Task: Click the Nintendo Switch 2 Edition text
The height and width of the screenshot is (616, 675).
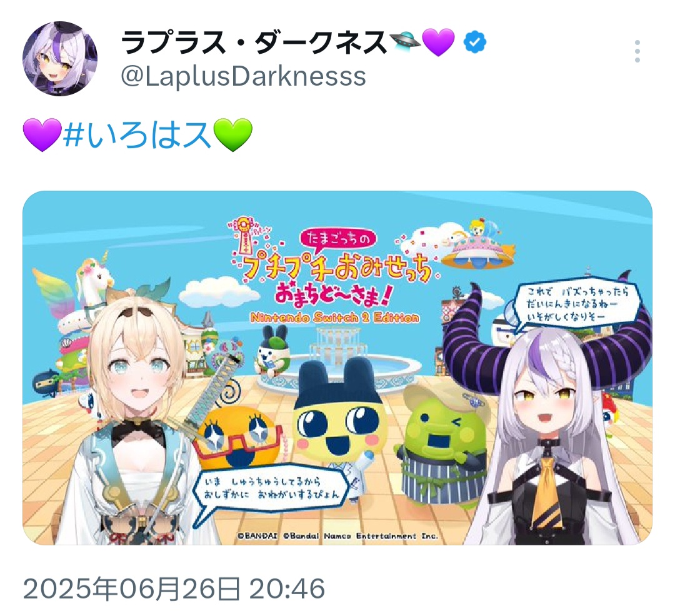Action: (334, 318)
